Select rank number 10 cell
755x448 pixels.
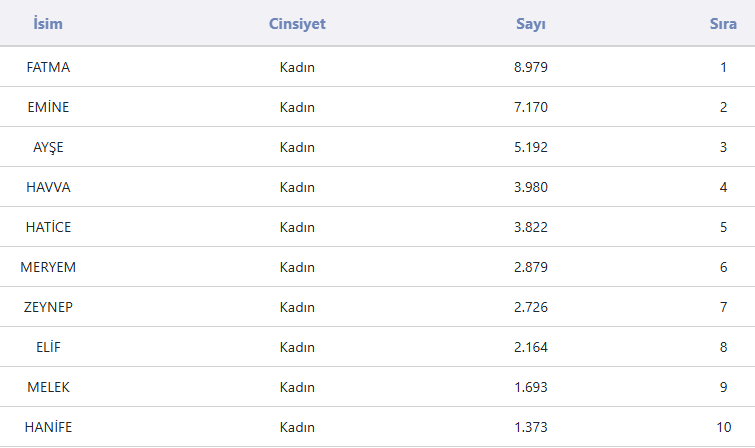(x=723, y=427)
